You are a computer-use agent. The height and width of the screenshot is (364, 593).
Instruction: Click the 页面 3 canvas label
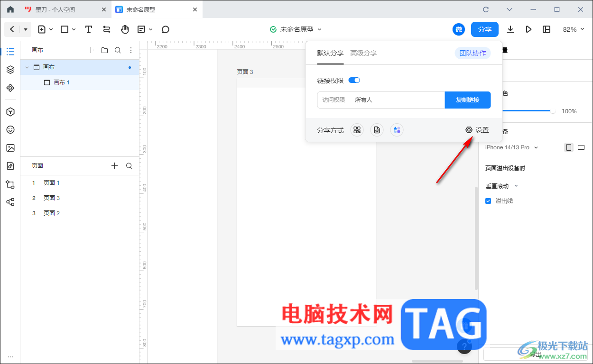click(x=245, y=72)
